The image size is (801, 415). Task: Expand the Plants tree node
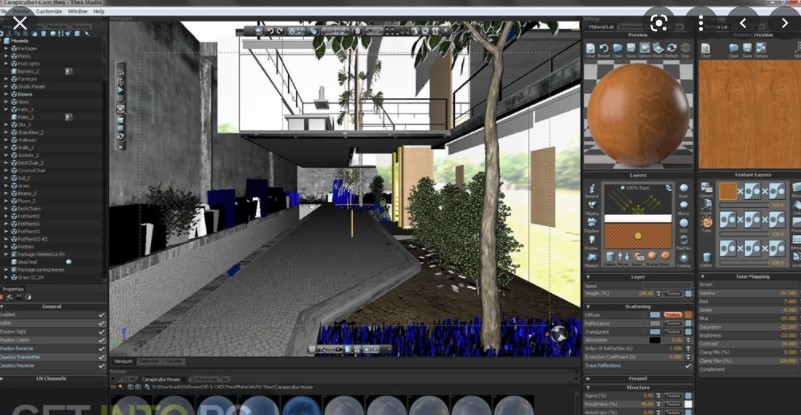[x=7, y=56]
